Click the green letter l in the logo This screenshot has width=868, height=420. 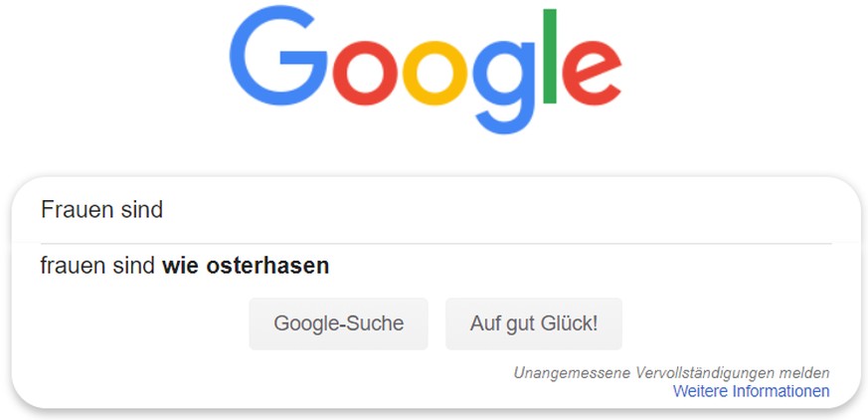(x=550, y=56)
